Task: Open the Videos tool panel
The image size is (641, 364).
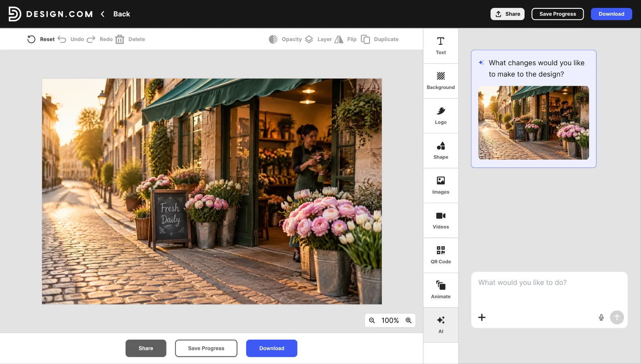Action: pos(441,220)
